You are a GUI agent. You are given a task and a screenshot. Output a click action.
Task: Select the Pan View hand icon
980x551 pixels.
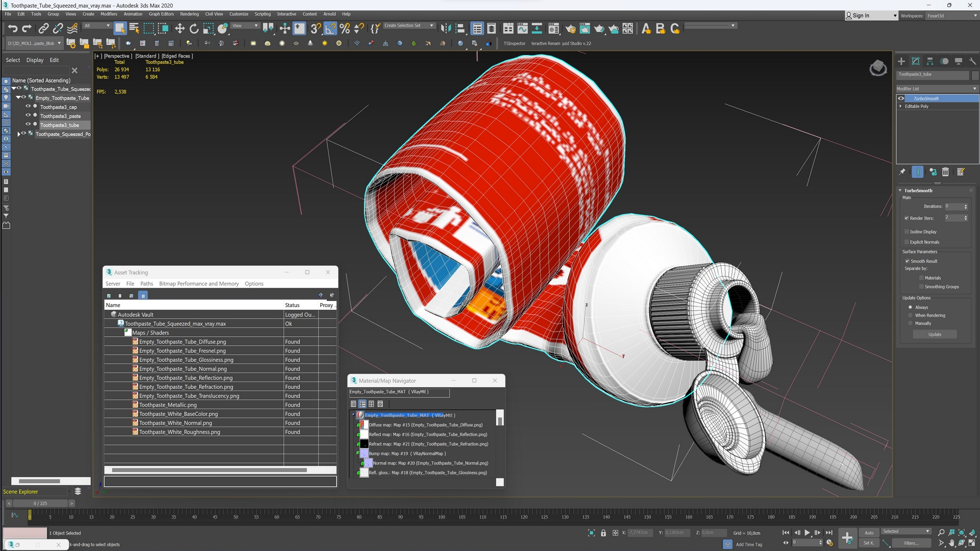point(951,543)
